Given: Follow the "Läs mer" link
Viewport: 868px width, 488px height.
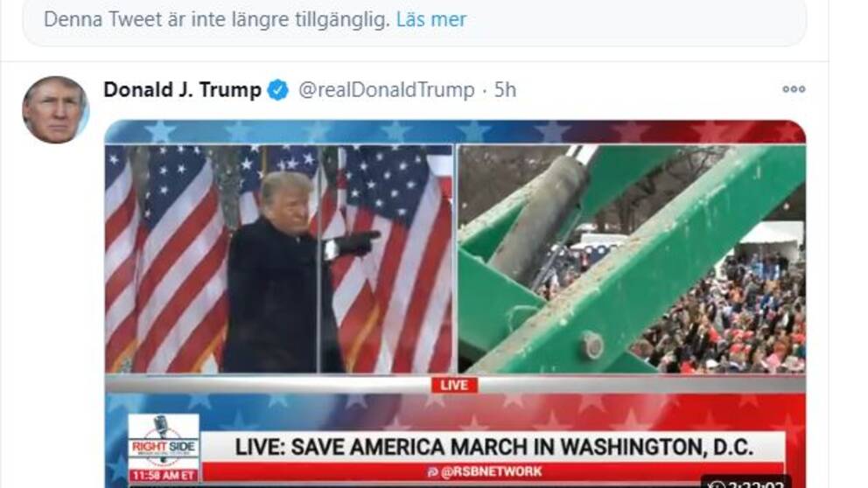Looking at the screenshot, I should click(x=431, y=19).
